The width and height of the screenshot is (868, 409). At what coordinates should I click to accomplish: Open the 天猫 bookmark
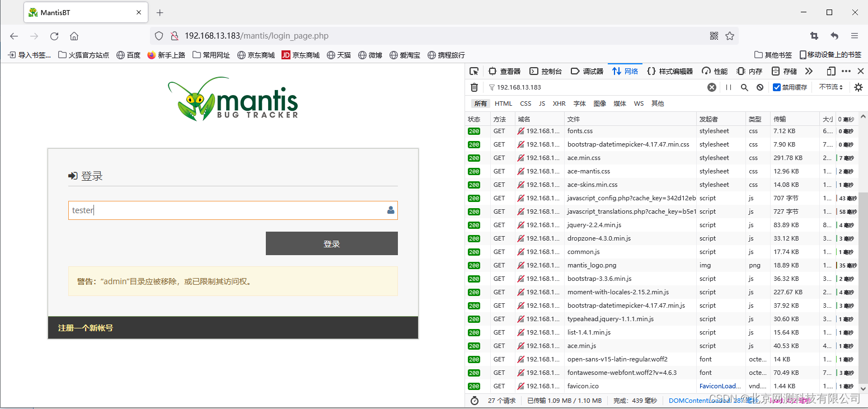339,55
